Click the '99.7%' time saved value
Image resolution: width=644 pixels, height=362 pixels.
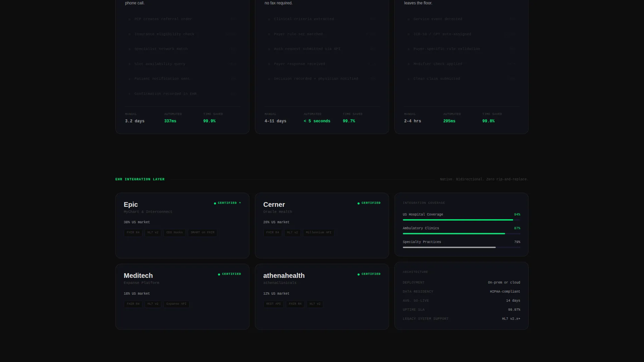pos(349,121)
